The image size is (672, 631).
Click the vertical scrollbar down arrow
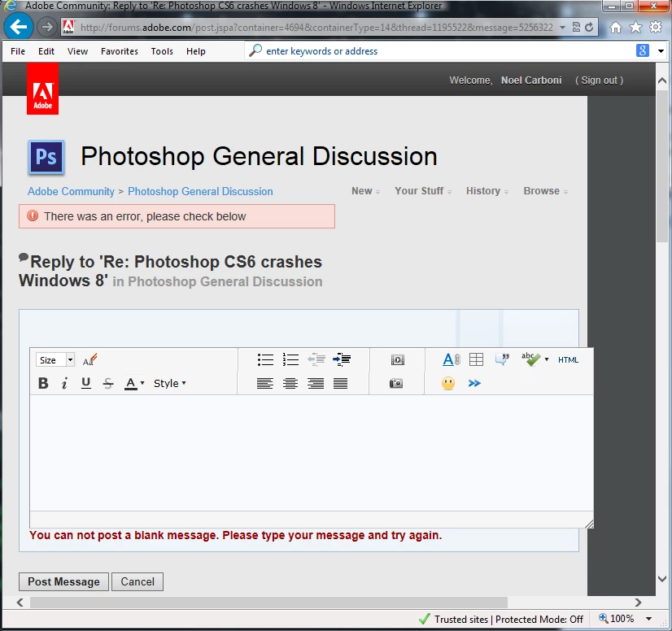(x=662, y=579)
